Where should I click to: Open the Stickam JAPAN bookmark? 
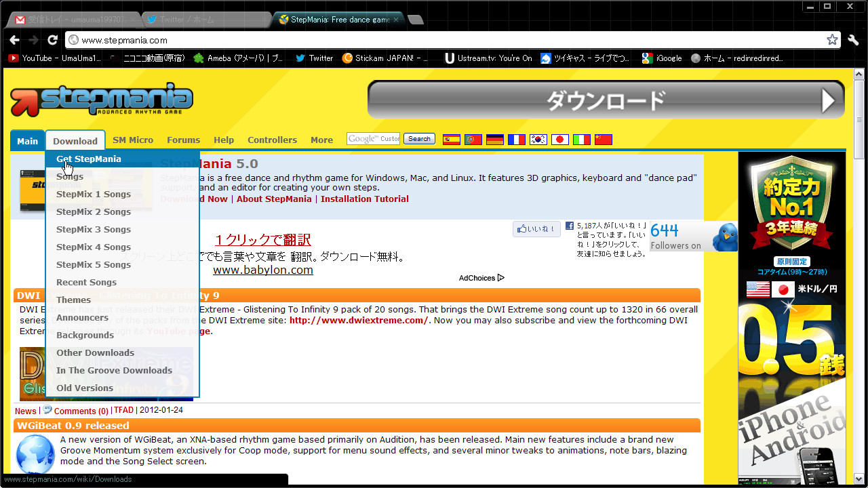click(386, 58)
